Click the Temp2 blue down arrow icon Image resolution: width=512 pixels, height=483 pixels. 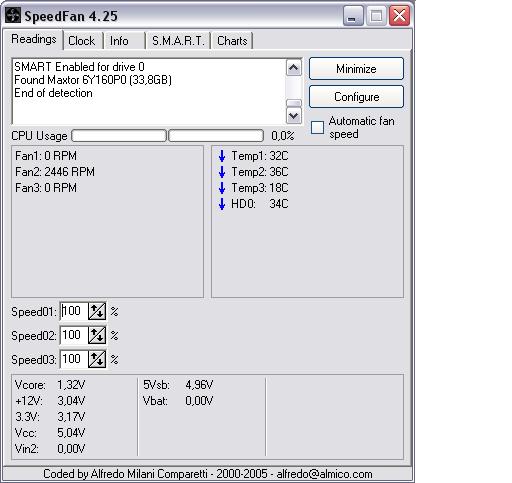click(222, 172)
